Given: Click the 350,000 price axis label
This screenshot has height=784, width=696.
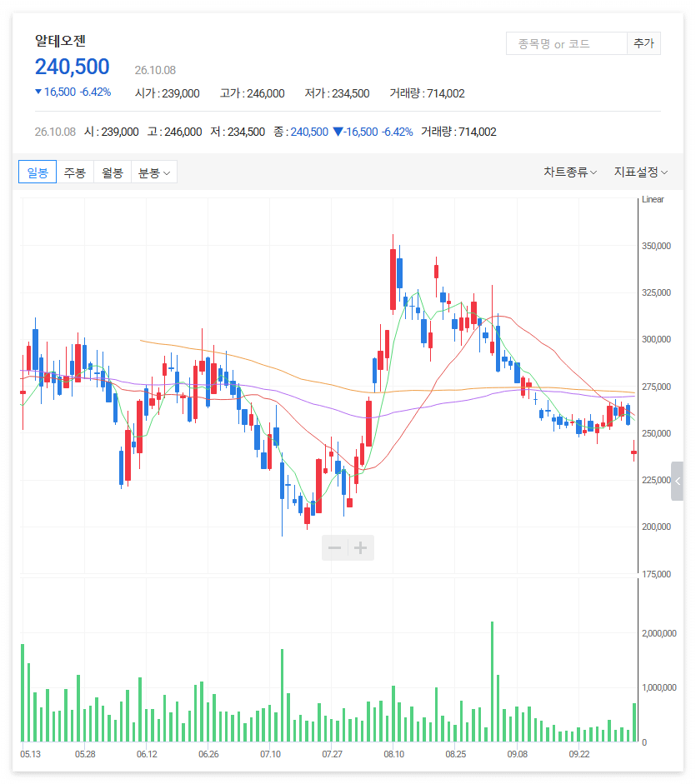Looking at the screenshot, I should pyautogui.click(x=656, y=246).
